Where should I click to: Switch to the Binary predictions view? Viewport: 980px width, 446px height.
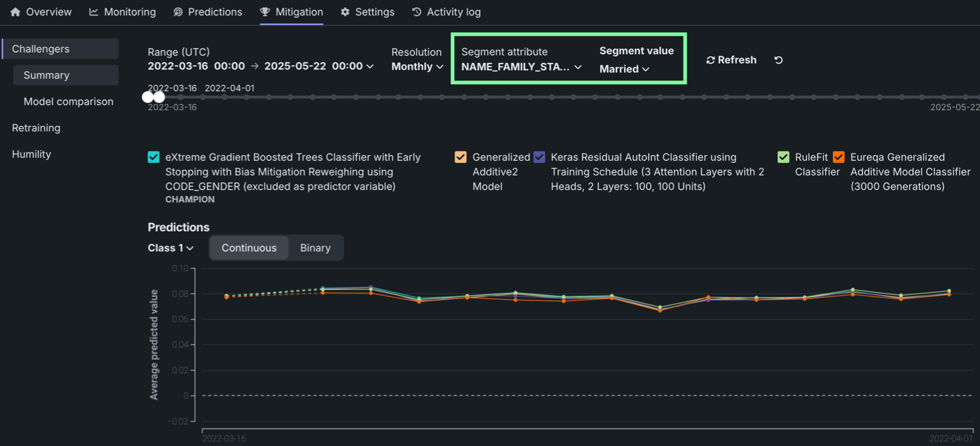tap(315, 248)
